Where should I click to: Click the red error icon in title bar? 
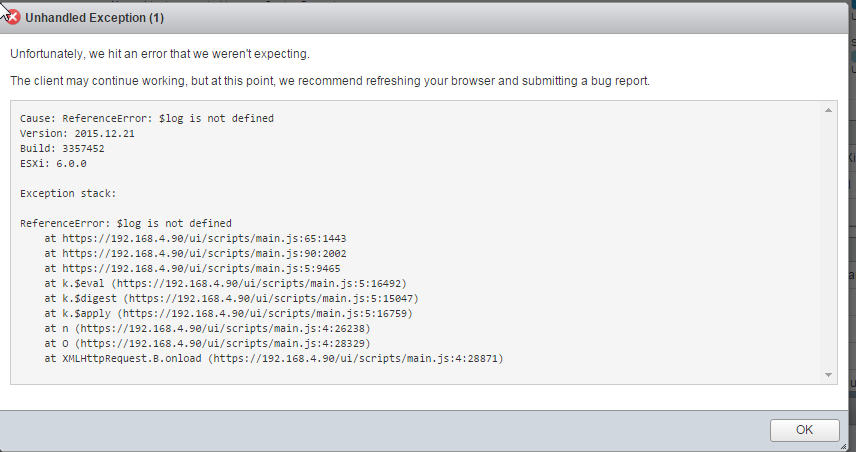(x=13, y=17)
